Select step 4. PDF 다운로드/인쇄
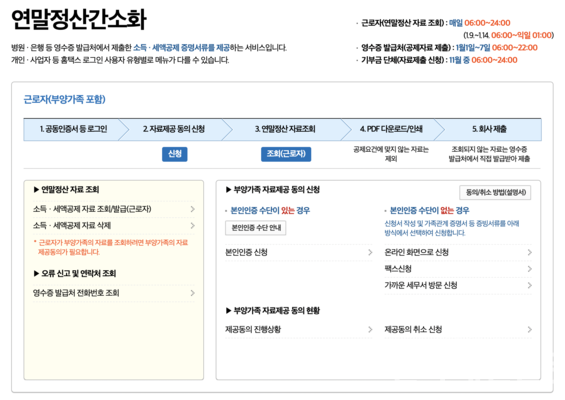 coord(391,129)
